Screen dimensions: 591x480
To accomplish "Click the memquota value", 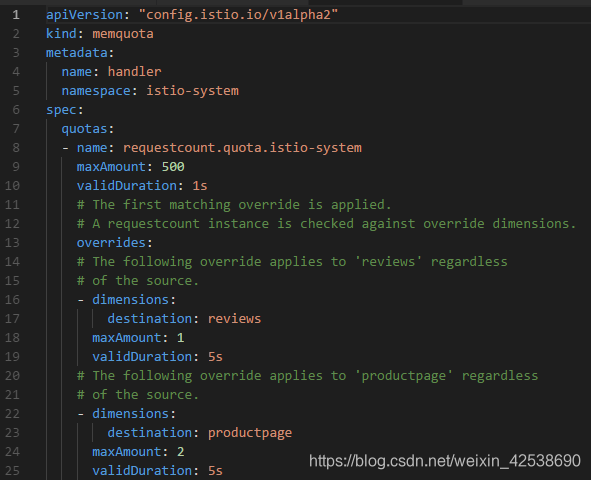I will (x=123, y=34).
